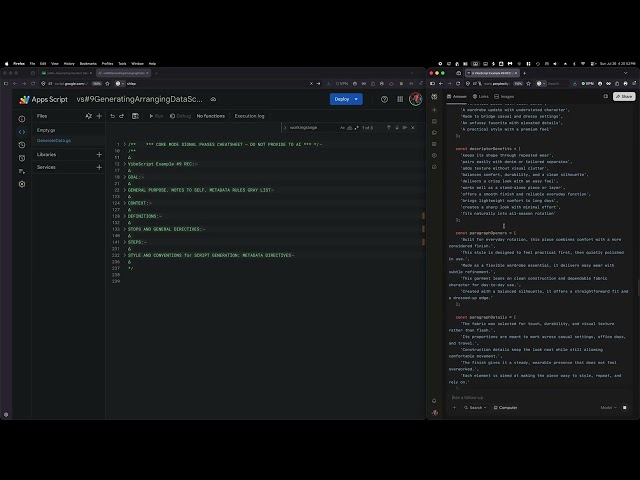Toggle regular expression in find widget
The height and width of the screenshot is (480, 640).
click(356, 127)
